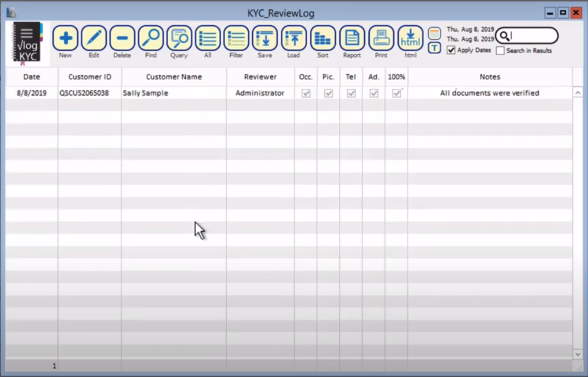Uncheck the Apply Dates checkbox
This screenshot has height=377, width=588.
pyautogui.click(x=450, y=50)
